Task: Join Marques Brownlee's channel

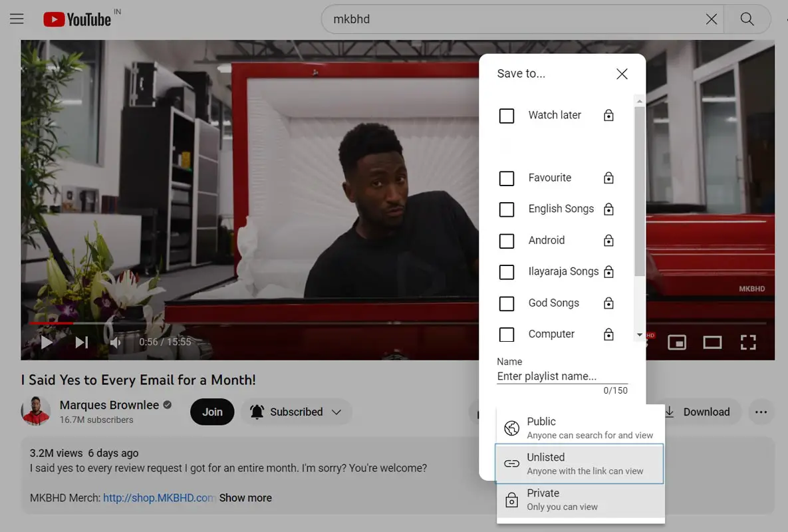Action: click(x=212, y=412)
